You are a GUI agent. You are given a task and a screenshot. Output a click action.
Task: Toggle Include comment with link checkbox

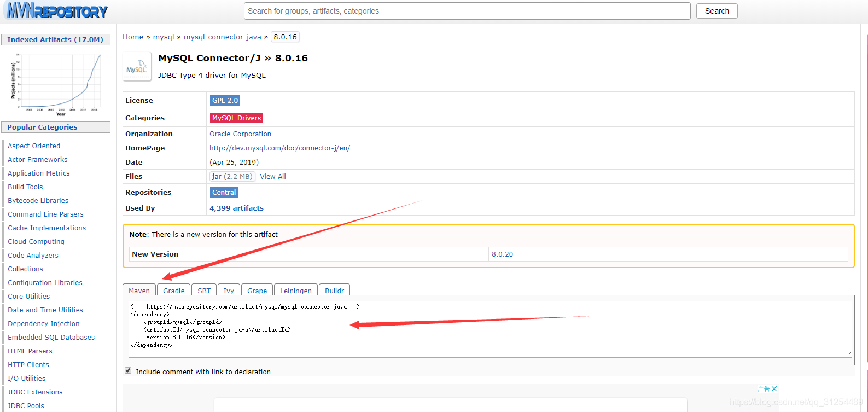pos(128,371)
